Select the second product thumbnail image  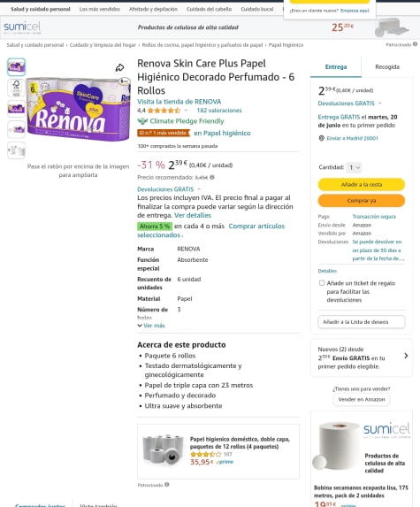[x=16, y=88]
